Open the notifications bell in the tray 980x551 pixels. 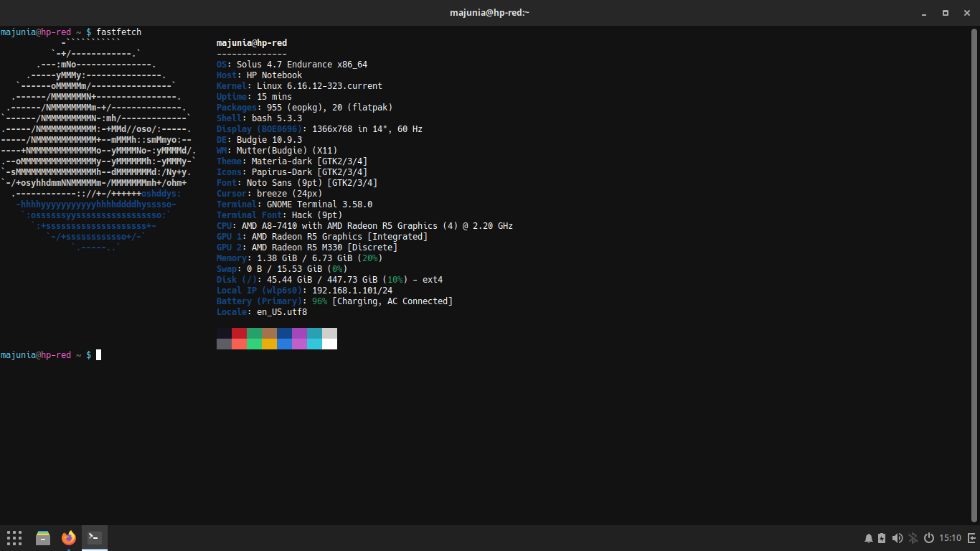point(869,538)
